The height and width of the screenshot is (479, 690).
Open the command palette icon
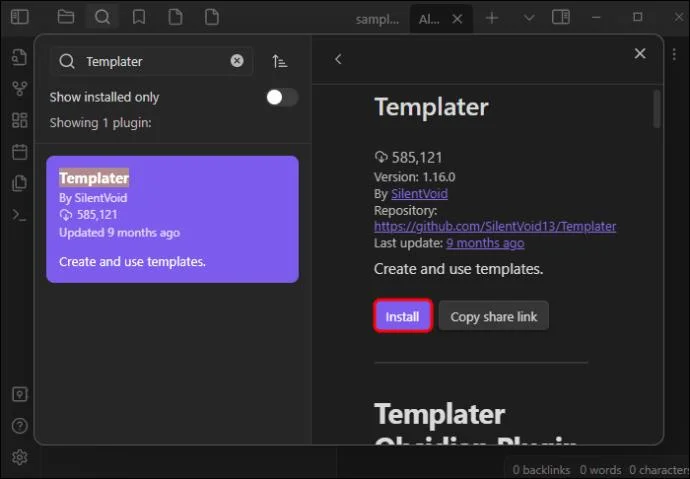[x=19, y=215]
